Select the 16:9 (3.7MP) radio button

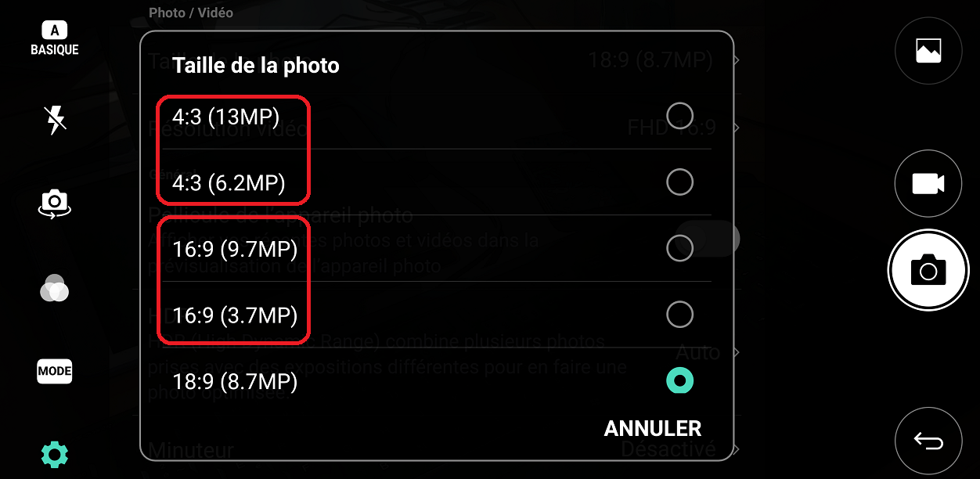coord(679,315)
